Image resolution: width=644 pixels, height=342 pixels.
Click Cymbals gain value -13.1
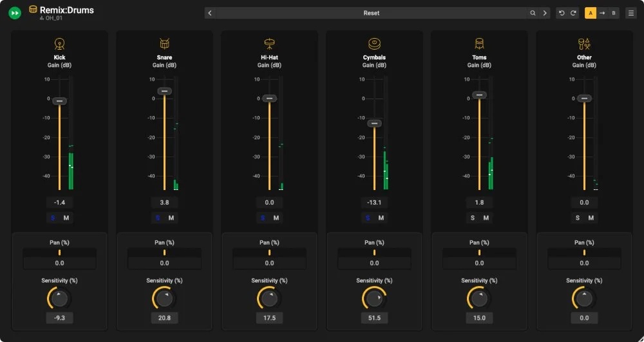click(x=374, y=202)
